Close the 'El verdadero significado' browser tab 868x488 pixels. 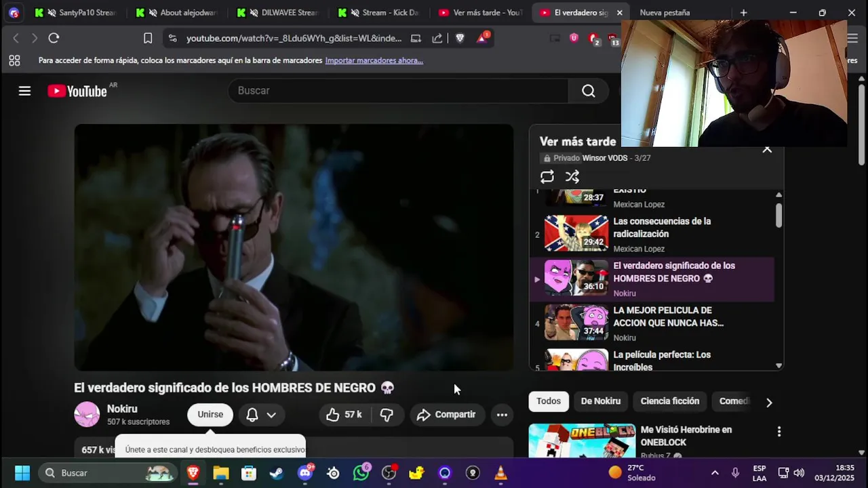620,12
